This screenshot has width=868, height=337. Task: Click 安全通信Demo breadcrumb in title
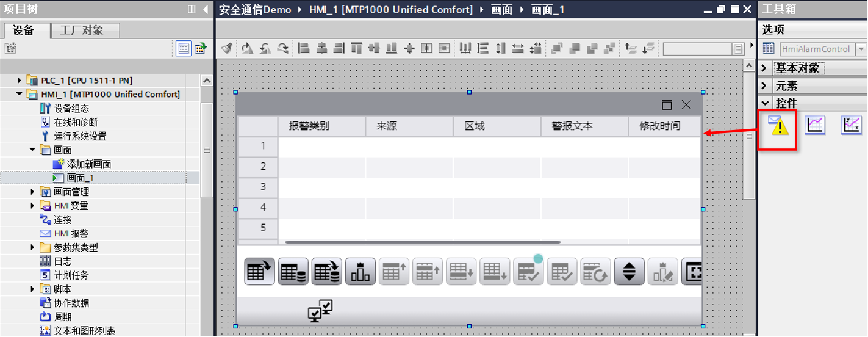[254, 9]
